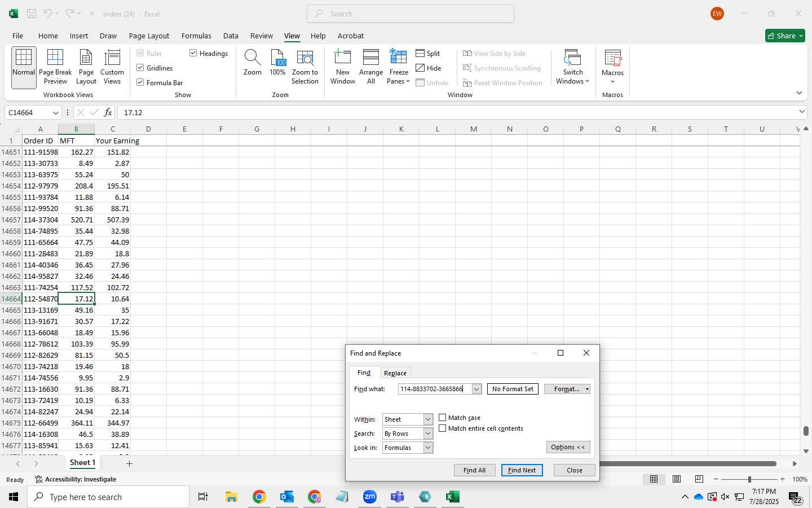Open the Search By Rows dropdown
This screenshot has height=508, width=812.
point(428,433)
